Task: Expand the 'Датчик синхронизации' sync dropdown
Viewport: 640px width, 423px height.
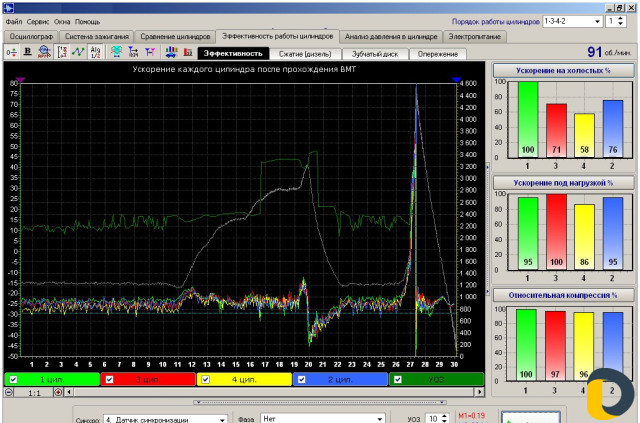Action: tap(220, 419)
